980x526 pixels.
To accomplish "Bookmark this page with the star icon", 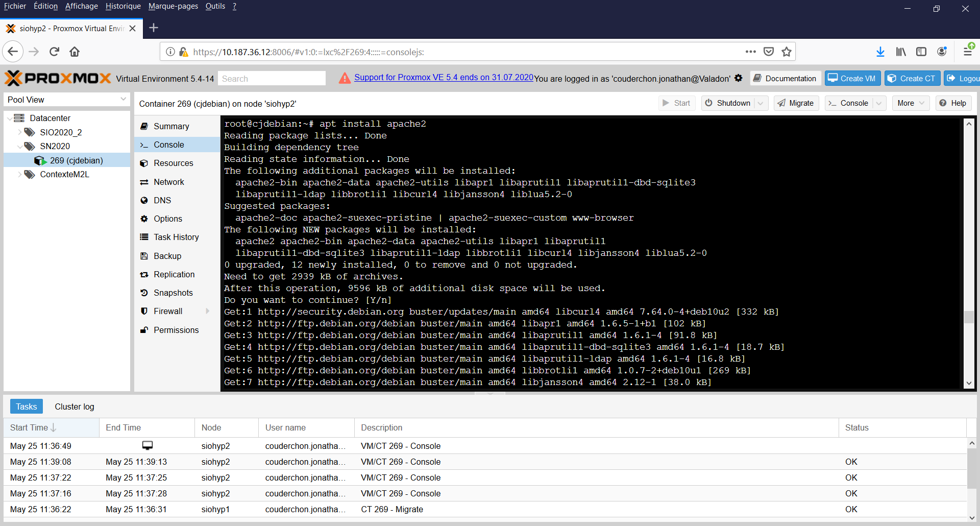I will pos(787,52).
